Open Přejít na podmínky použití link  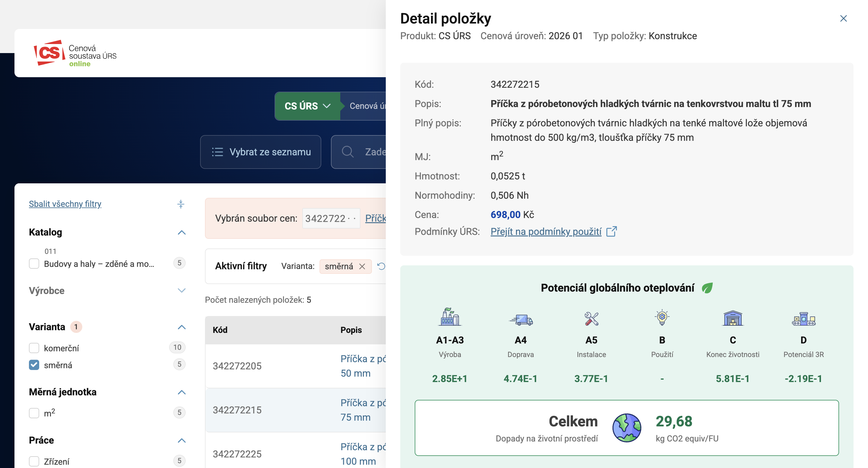[x=546, y=232]
